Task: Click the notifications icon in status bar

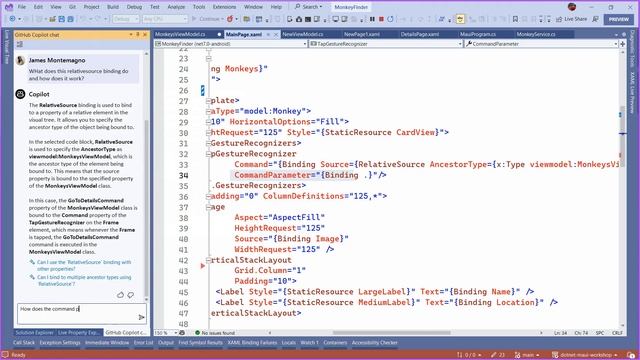Action: tap(631, 355)
